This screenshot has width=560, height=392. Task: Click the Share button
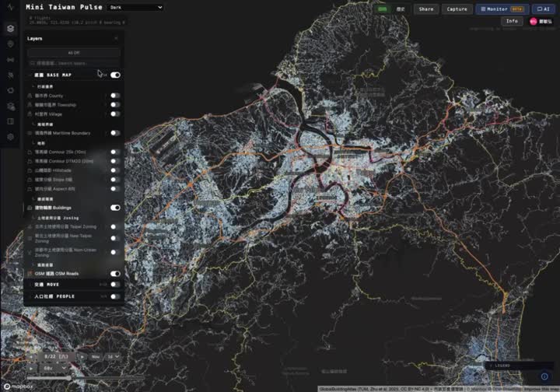(x=426, y=9)
